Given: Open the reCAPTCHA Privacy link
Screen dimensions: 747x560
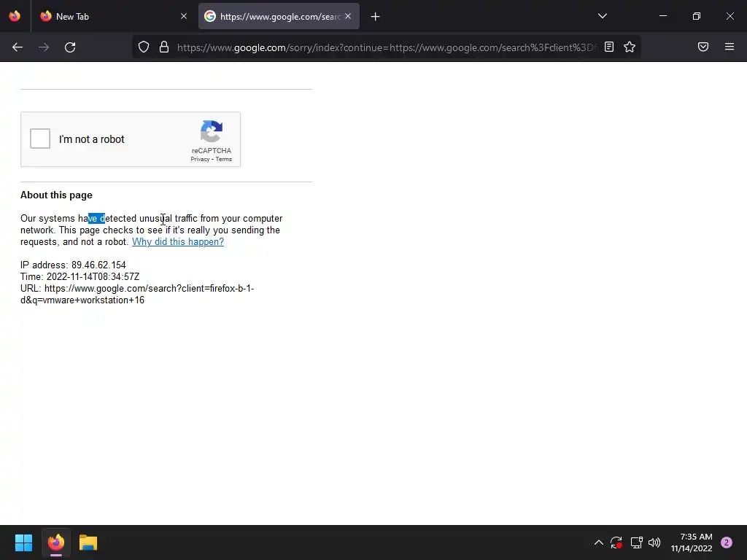Looking at the screenshot, I should 200,160.
